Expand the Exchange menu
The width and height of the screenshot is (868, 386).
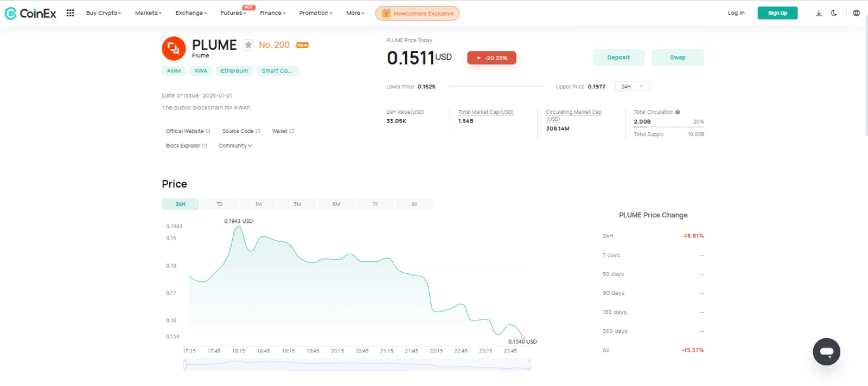[x=191, y=13]
